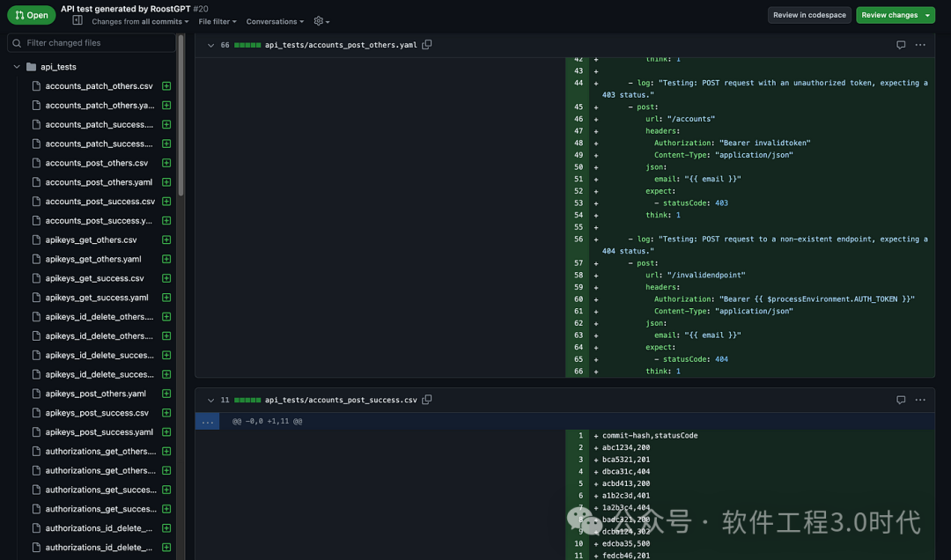Image resolution: width=951 pixels, height=560 pixels.
Task: Select accounts_post_others.csv in tree
Action: click(97, 163)
